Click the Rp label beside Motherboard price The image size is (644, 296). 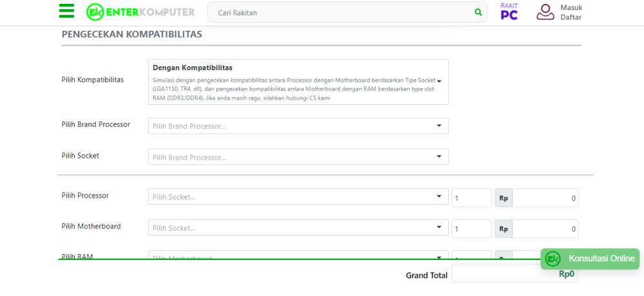click(x=503, y=228)
